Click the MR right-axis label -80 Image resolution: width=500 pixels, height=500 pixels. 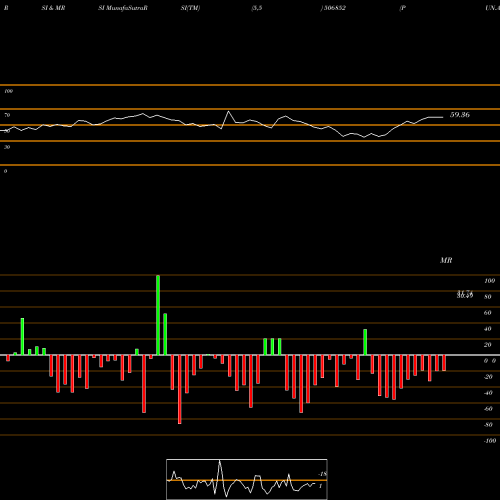pyautogui.click(x=488, y=425)
